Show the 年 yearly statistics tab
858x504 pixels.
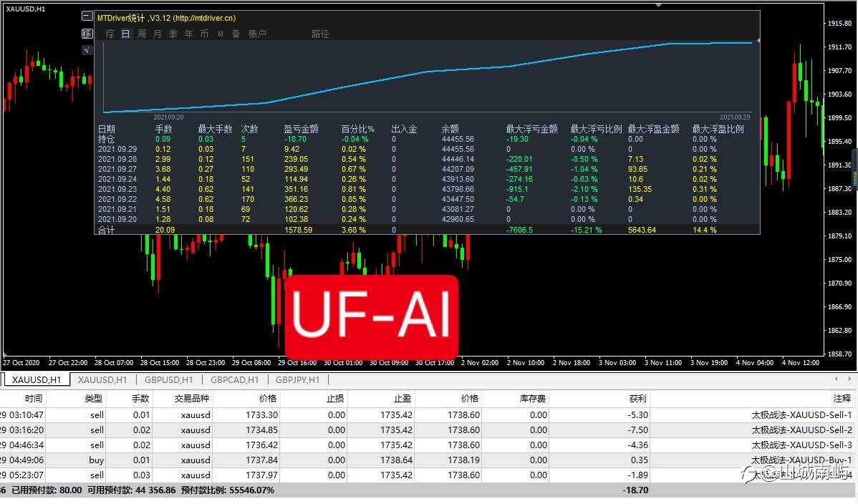189,34
